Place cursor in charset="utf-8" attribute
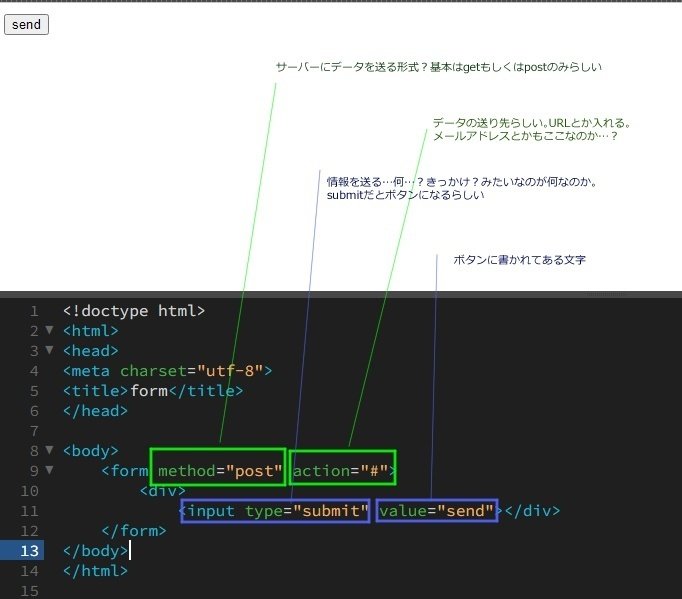The width and height of the screenshot is (682, 599). [x=191, y=371]
